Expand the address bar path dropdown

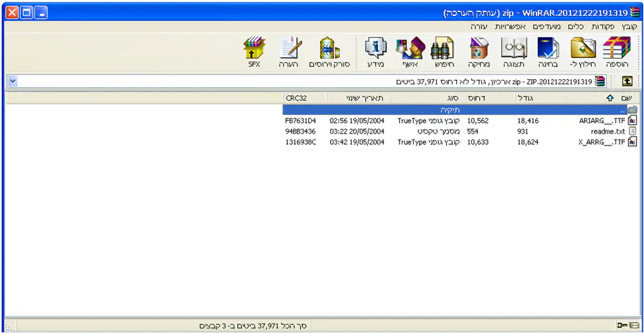(13, 81)
